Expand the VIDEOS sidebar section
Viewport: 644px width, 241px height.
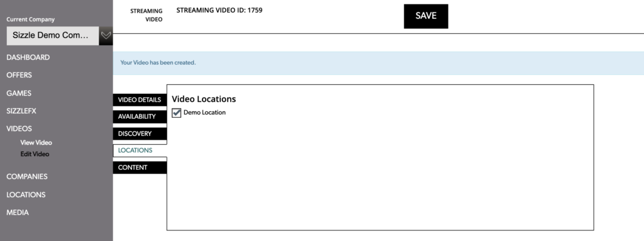(19, 129)
